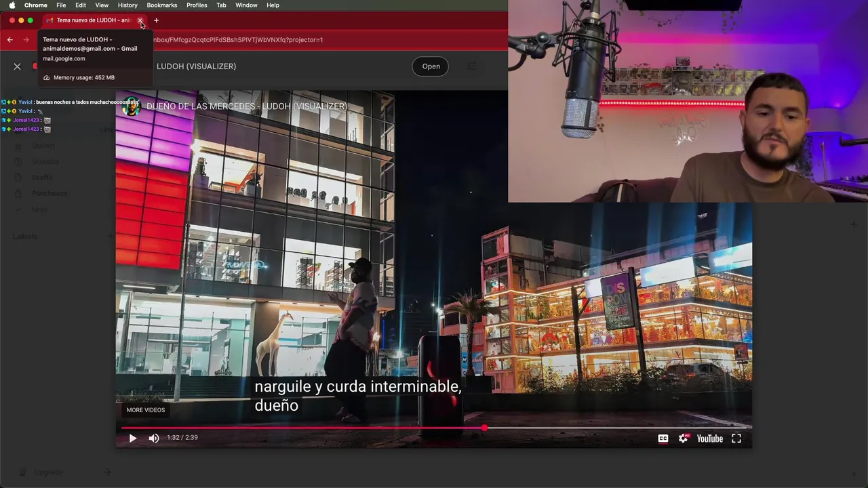
Task: Open the YouTube player settings gear
Action: point(684,439)
